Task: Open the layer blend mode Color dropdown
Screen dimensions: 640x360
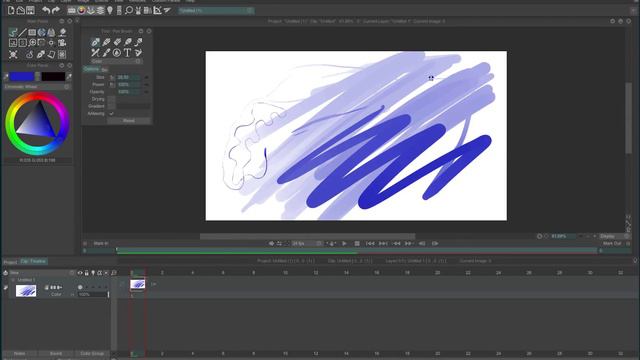Action: pos(56,294)
